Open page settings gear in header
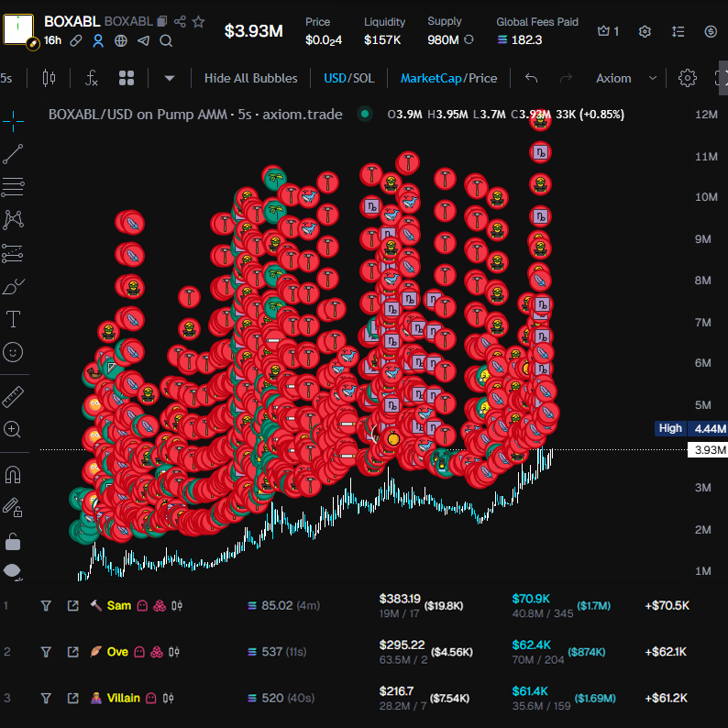Image resolution: width=728 pixels, height=728 pixels. coord(645,31)
